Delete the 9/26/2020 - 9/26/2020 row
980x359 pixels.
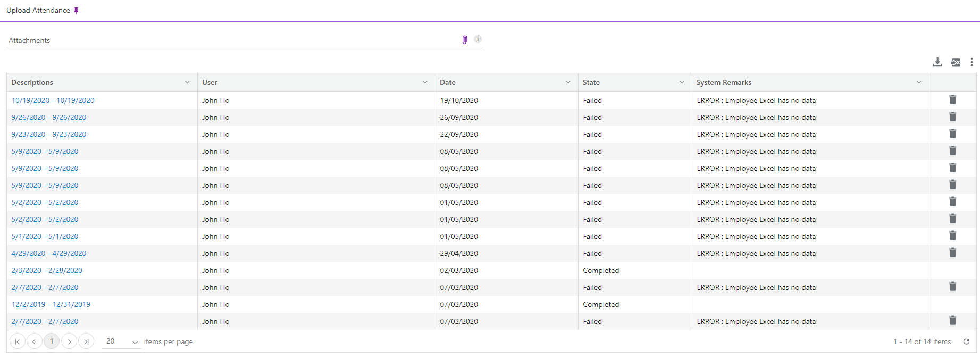pyautogui.click(x=952, y=117)
